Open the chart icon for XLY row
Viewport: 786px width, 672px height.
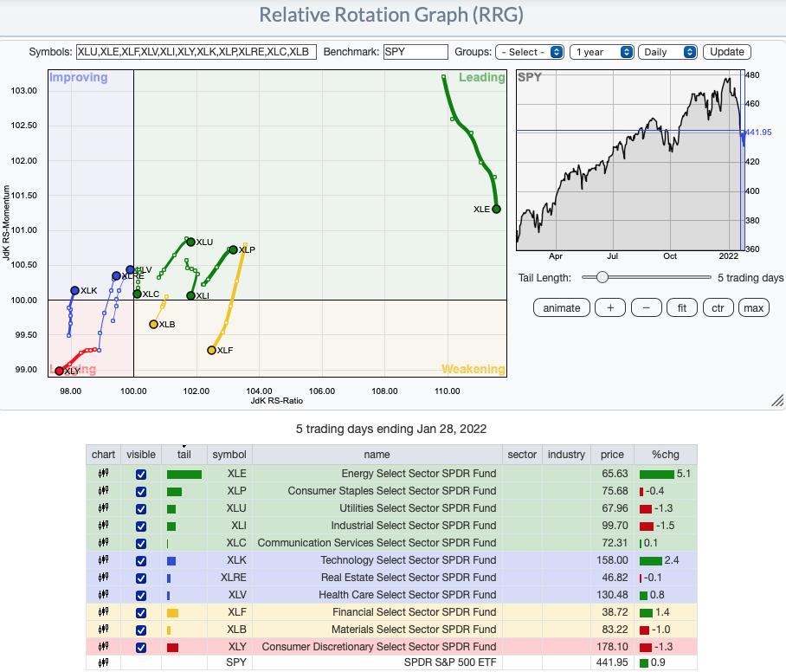pos(103,647)
